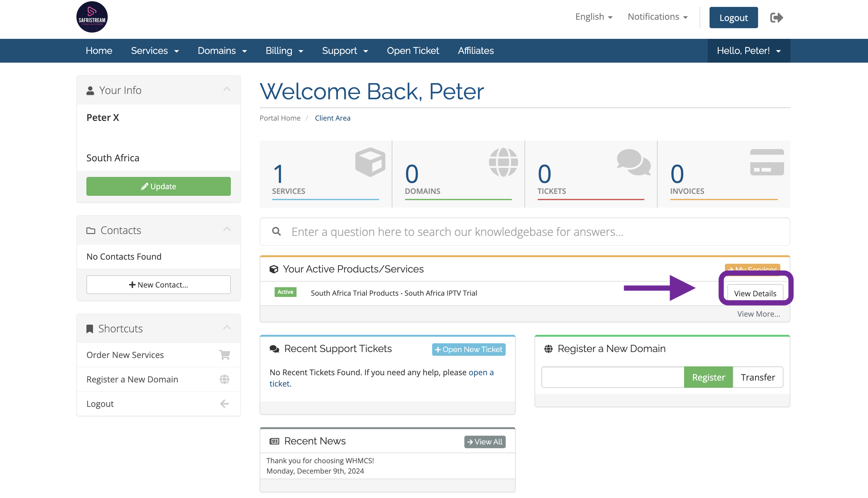Click the user icon in Your Info header

click(x=90, y=90)
